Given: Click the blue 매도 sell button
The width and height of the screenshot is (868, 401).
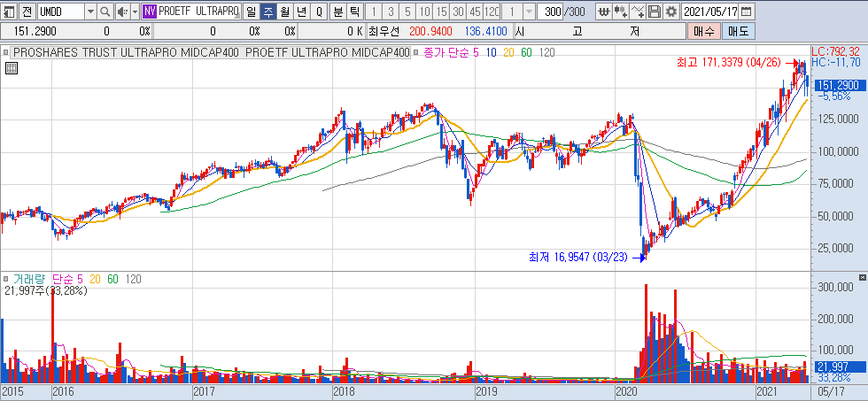Looking at the screenshot, I should coord(738,32).
